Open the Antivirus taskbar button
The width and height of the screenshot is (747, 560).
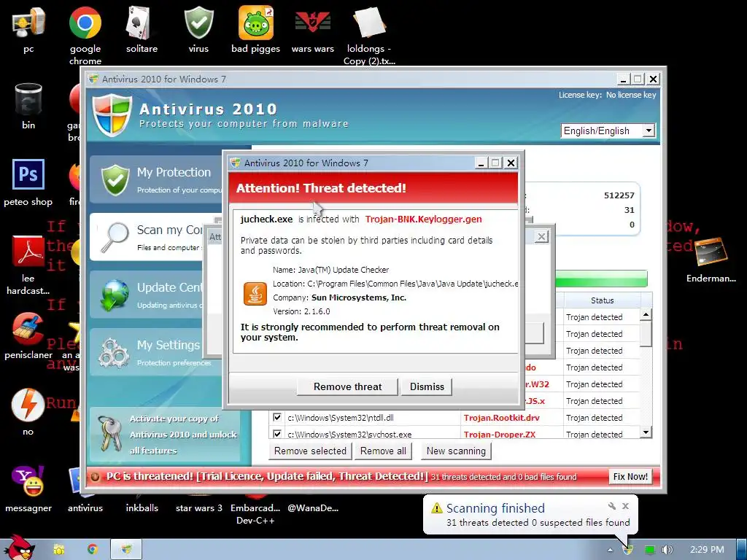[x=126, y=550]
